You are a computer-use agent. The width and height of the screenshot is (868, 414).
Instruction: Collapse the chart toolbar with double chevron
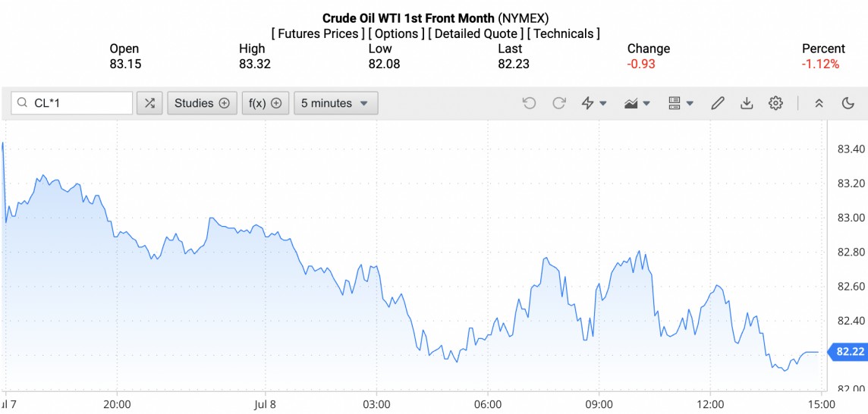[x=819, y=103]
